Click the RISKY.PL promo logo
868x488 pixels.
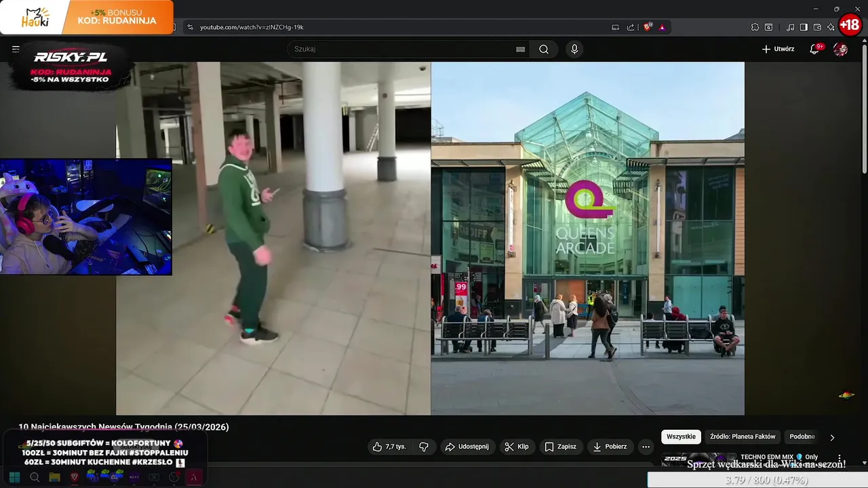click(71, 67)
